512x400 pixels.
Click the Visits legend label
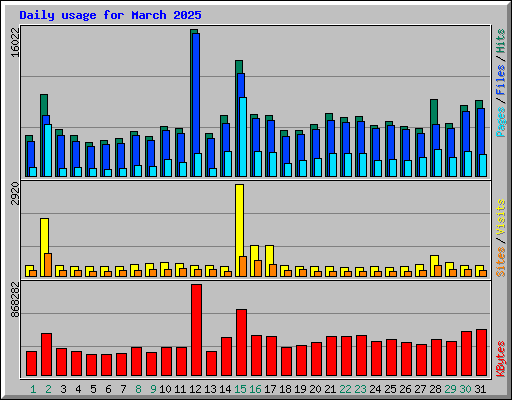click(500, 217)
